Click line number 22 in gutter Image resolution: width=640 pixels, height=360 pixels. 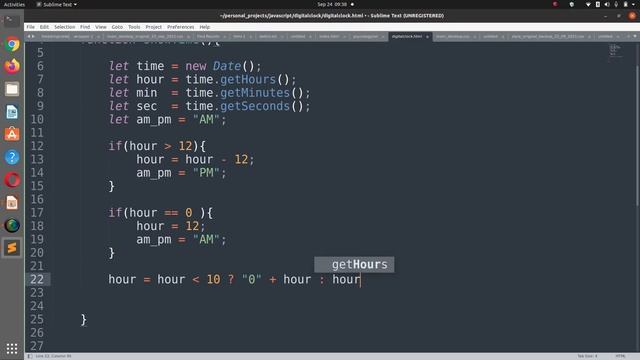37,280
